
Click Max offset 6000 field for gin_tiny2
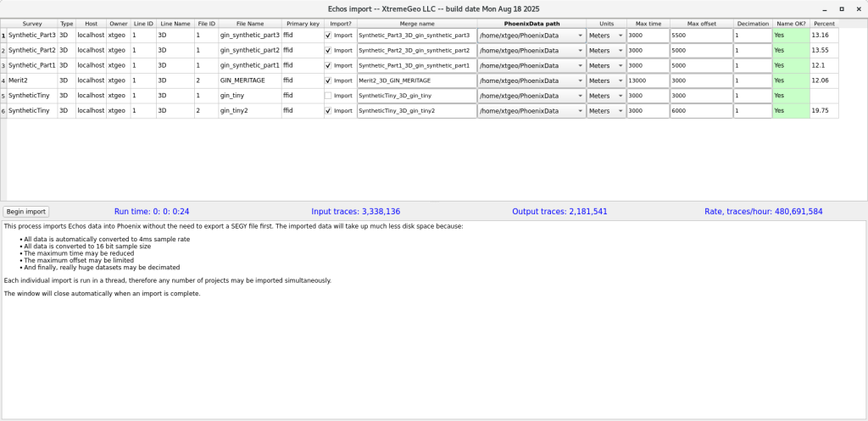[x=701, y=111]
